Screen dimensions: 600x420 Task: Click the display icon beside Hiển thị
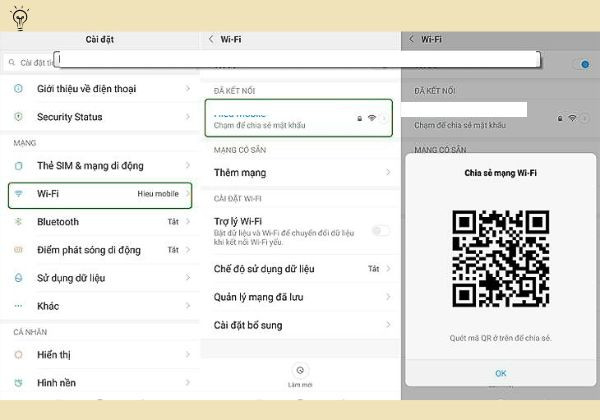click(18, 355)
